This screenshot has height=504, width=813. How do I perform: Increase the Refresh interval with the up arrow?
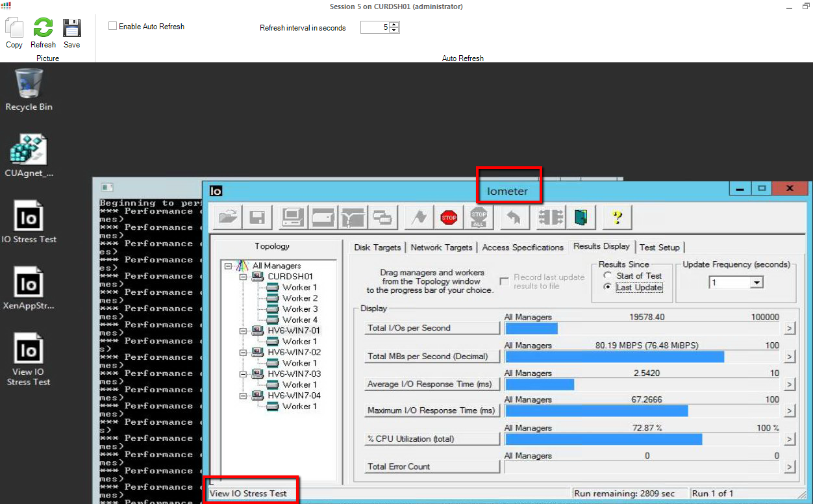click(394, 25)
